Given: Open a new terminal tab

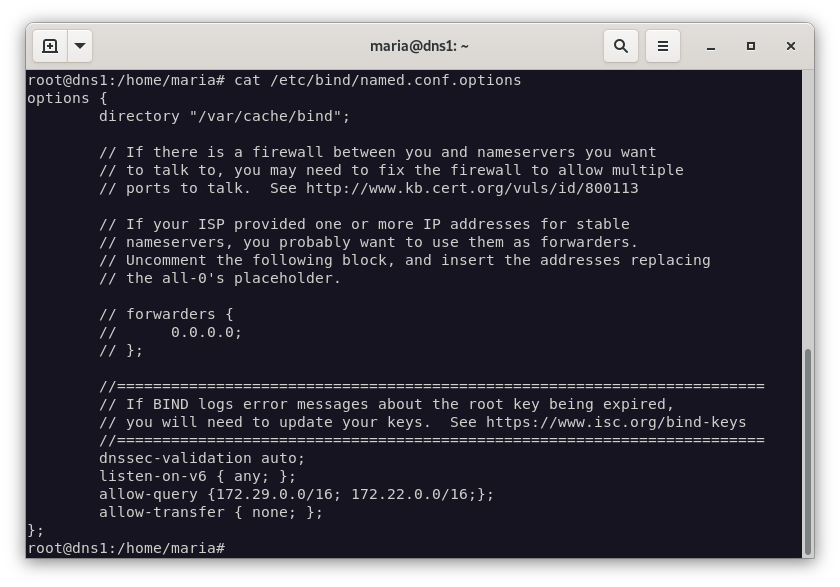Looking at the screenshot, I should tap(50, 46).
